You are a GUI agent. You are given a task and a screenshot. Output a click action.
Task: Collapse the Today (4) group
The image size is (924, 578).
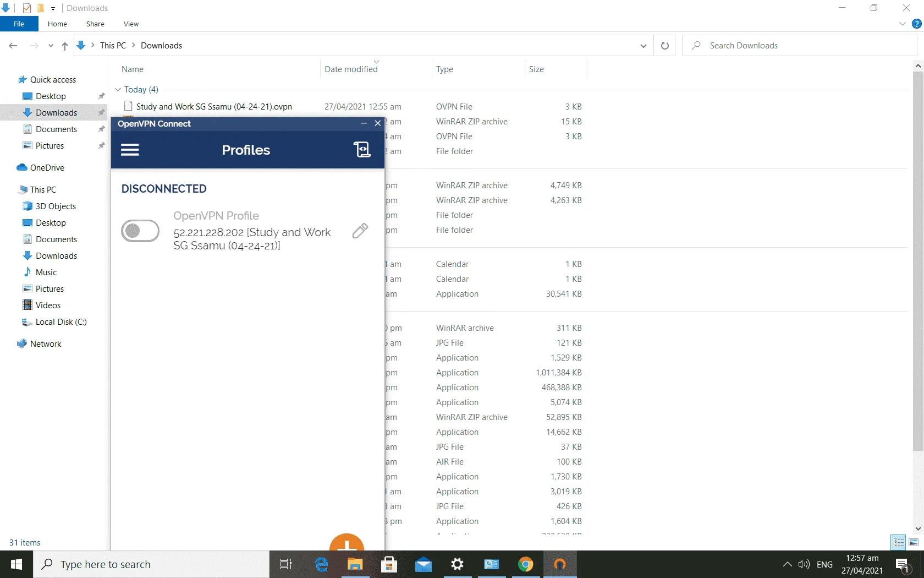coord(118,90)
